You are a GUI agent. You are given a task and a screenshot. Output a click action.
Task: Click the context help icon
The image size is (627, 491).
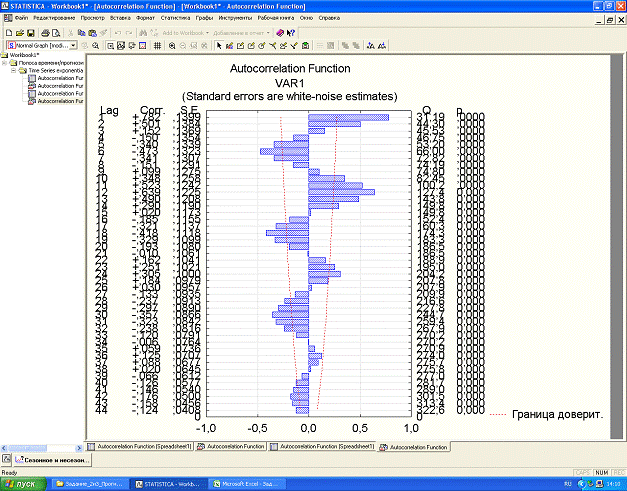click(x=291, y=33)
